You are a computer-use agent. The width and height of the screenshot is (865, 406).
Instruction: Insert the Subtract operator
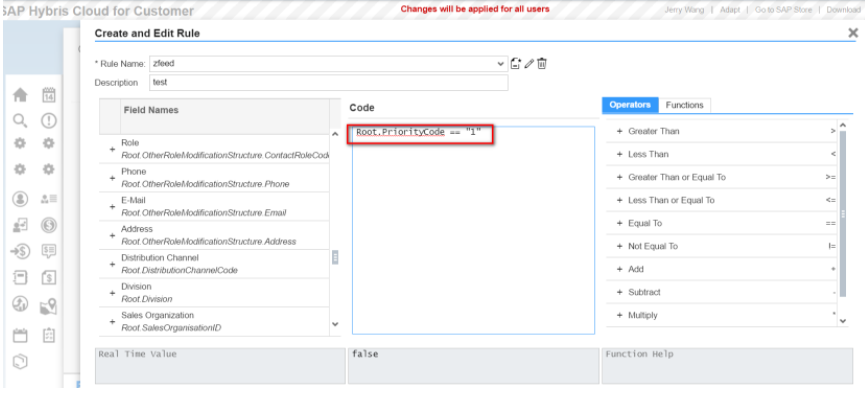coord(620,292)
